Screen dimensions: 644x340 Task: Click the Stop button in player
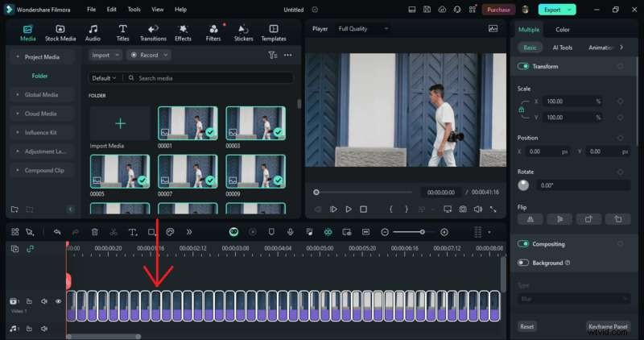364,209
